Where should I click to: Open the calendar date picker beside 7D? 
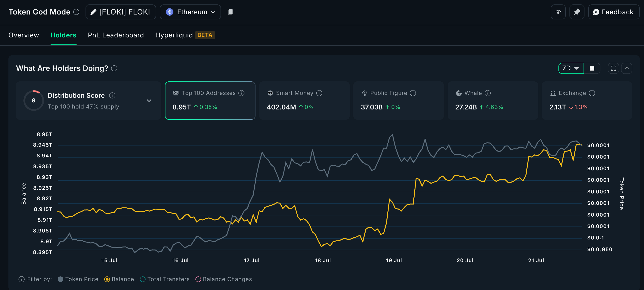point(592,68)
